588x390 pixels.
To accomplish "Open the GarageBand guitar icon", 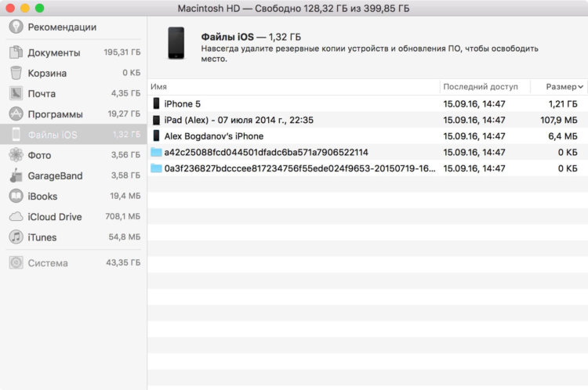I will click(x=16, y=175).
